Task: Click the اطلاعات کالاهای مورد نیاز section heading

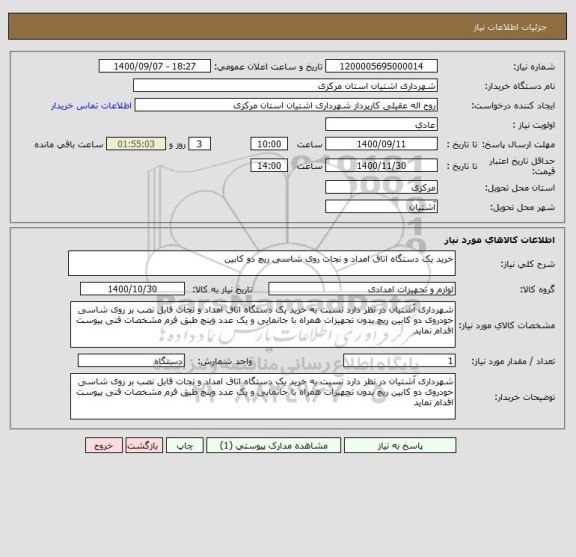Action: tap(500, 240)
